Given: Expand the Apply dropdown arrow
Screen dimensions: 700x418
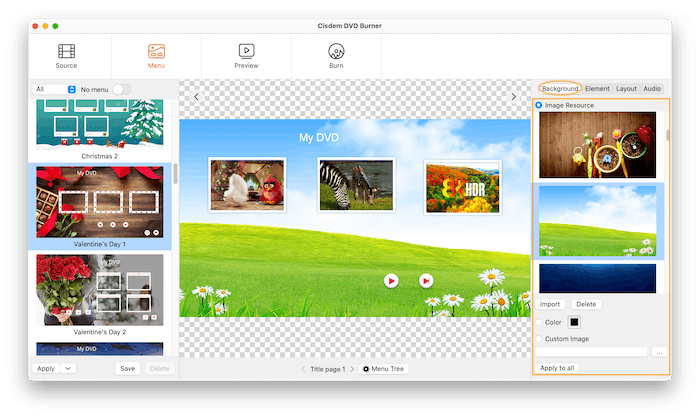Looking at the screenshot, I should pyautogui.click(x=67, y=368).
